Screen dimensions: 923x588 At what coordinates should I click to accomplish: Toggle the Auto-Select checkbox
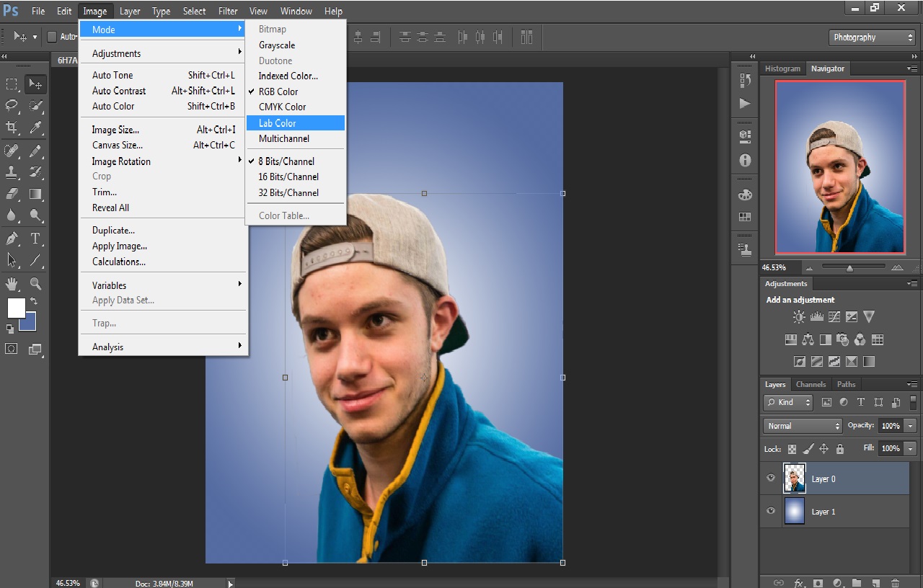[x=52, y=37]
